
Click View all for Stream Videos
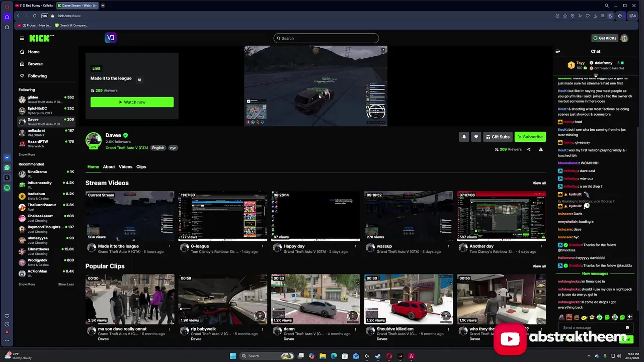point(539,183)
